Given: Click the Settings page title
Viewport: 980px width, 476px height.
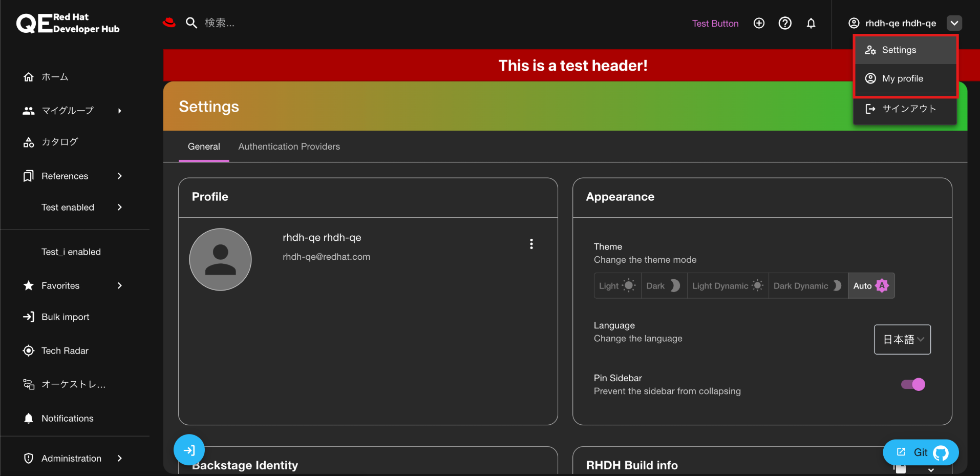Looking at the screenshot, I should tap(209, 107).
